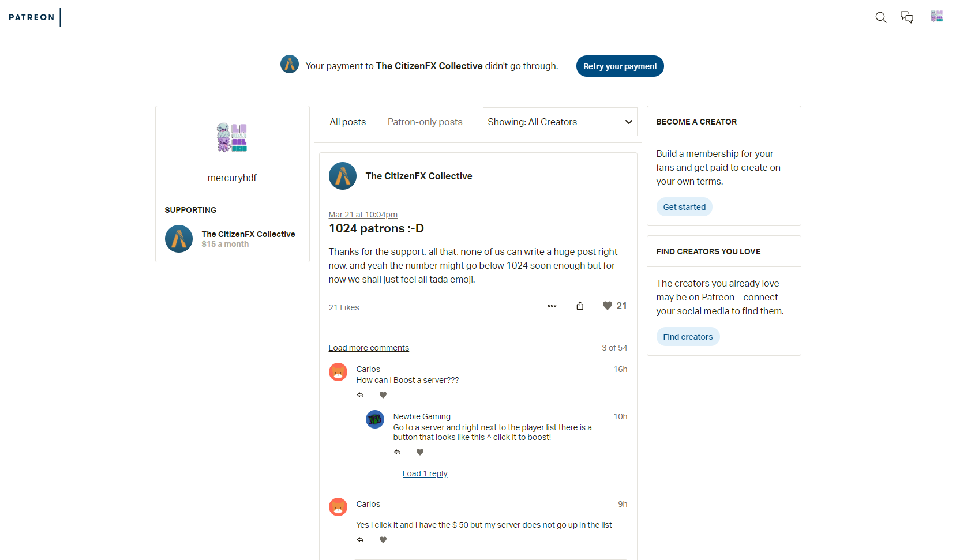
Task: Open the post's more options ellipsis
Action: (552, 306)
